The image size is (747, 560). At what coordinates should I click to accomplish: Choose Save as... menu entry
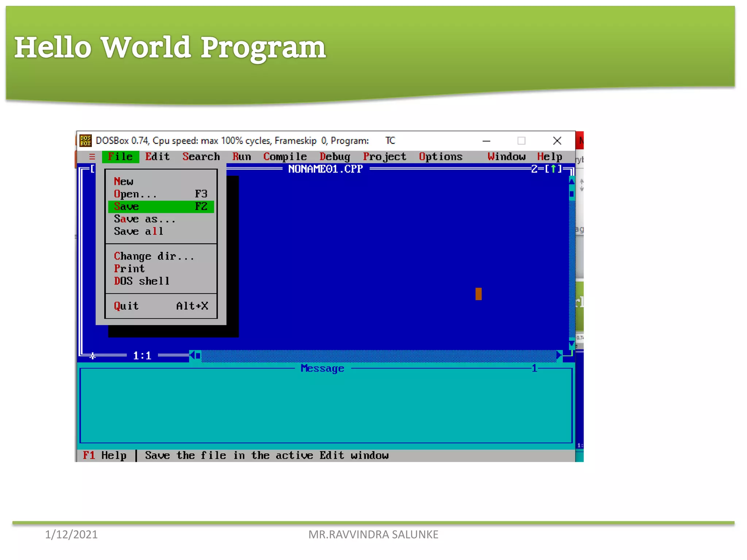tap(144, 219)
